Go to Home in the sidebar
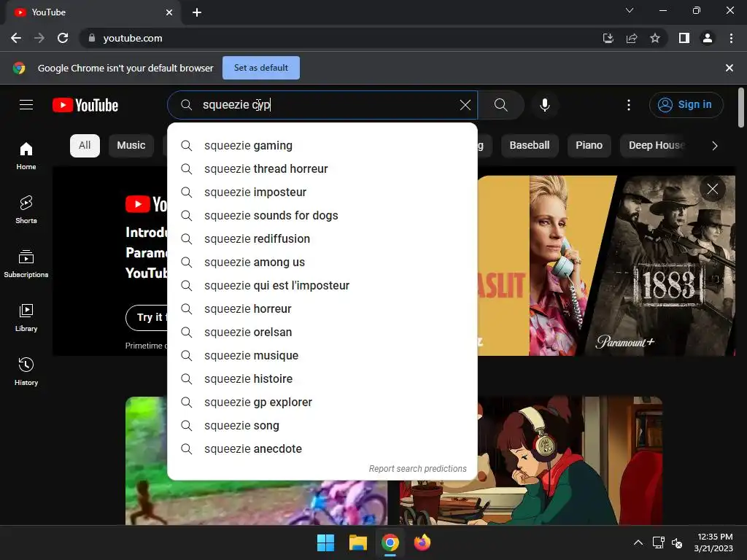This screenshot has height=560, width=747. [26, 156]
